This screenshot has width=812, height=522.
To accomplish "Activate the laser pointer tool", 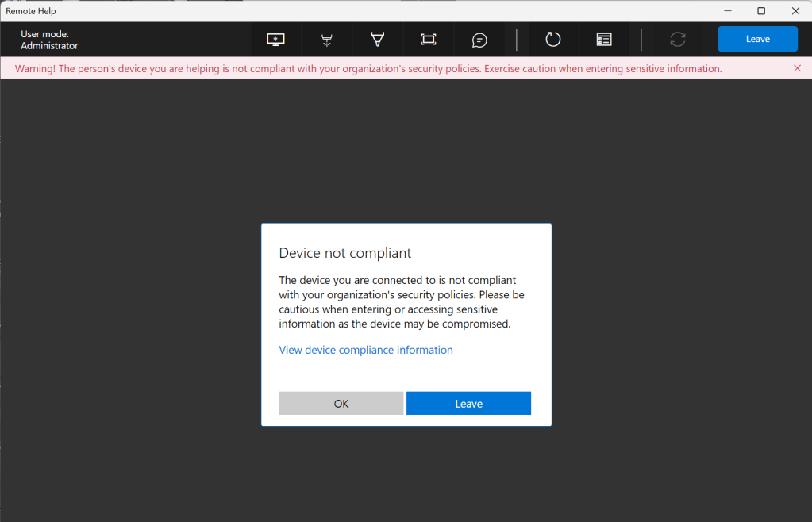I will pyautogui.click(x=326, y=40).
